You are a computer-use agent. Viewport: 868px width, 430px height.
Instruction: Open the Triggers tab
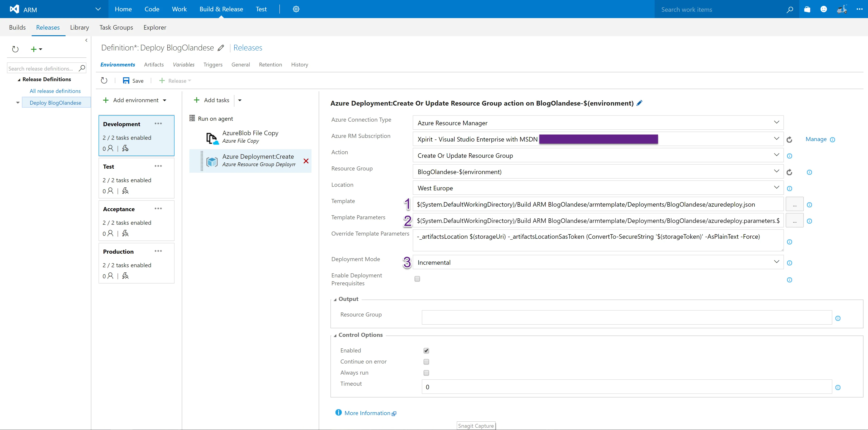[x=213, y=64]
